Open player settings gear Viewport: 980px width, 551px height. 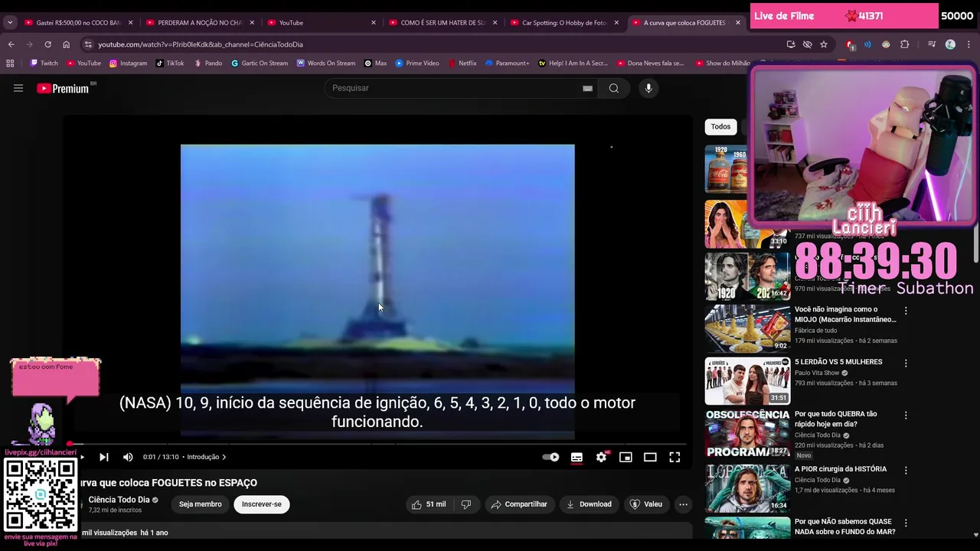point(602,457)
